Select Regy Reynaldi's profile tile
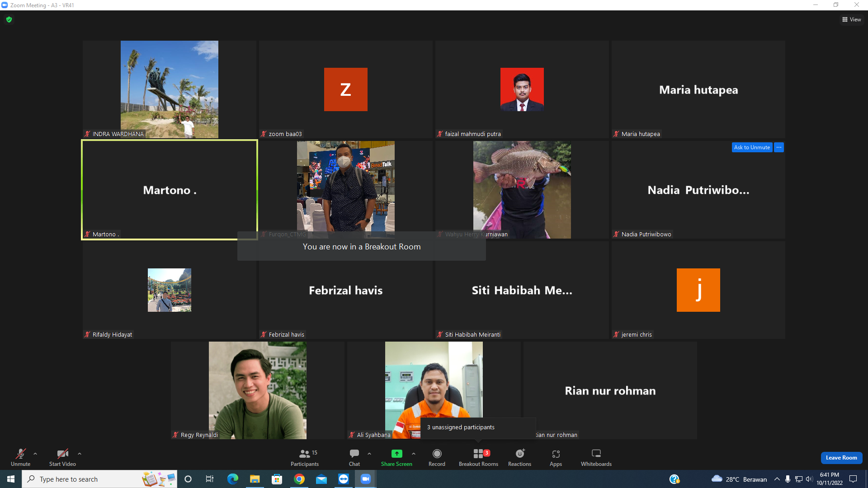 coord(258,390)
